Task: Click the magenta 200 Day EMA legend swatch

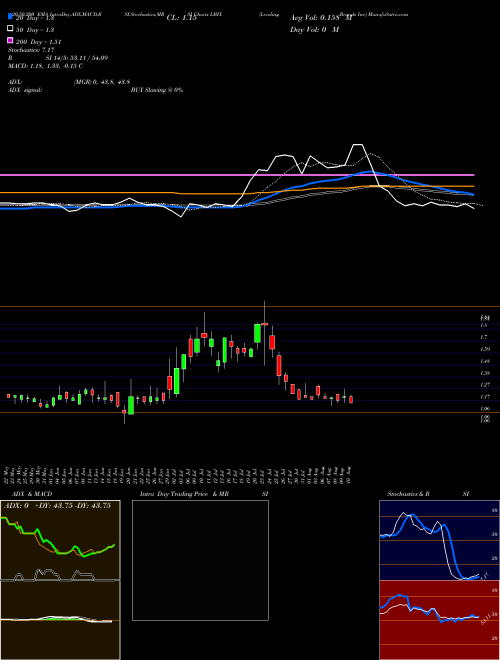Action: click(x=11, y=40)
